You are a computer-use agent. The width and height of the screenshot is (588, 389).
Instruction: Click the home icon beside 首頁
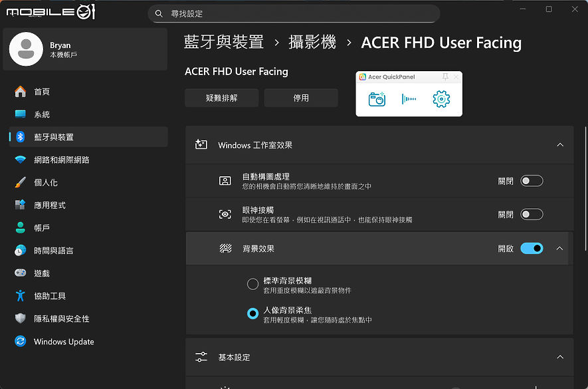[20, 92]
